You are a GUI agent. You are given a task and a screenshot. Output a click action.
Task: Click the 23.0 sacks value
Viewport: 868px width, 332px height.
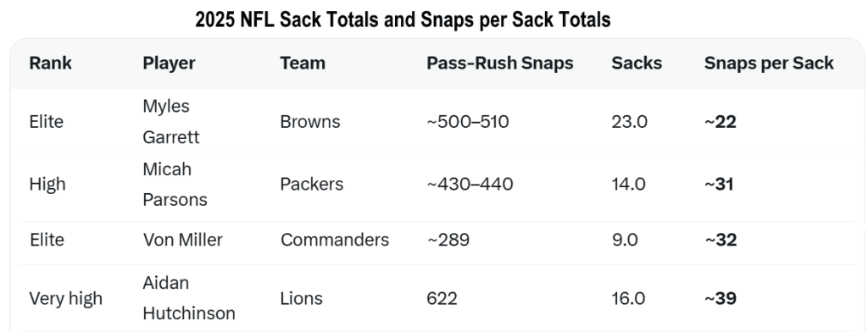click(630, 121)
